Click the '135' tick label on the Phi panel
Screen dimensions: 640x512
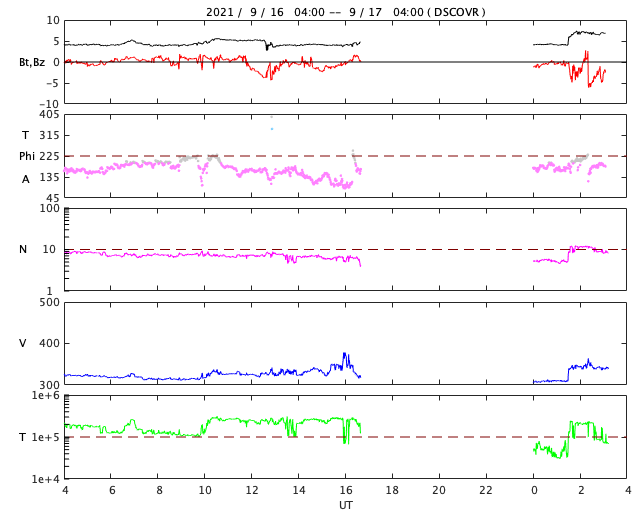click(49, 177)
